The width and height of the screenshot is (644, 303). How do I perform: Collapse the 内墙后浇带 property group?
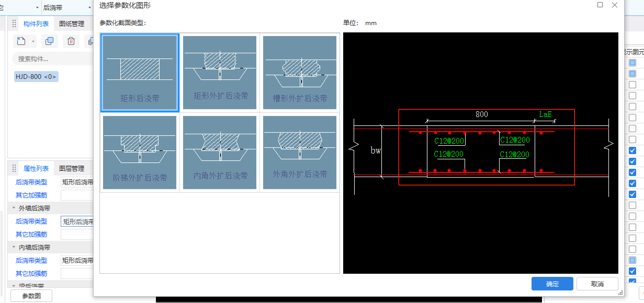click(14, 247)
